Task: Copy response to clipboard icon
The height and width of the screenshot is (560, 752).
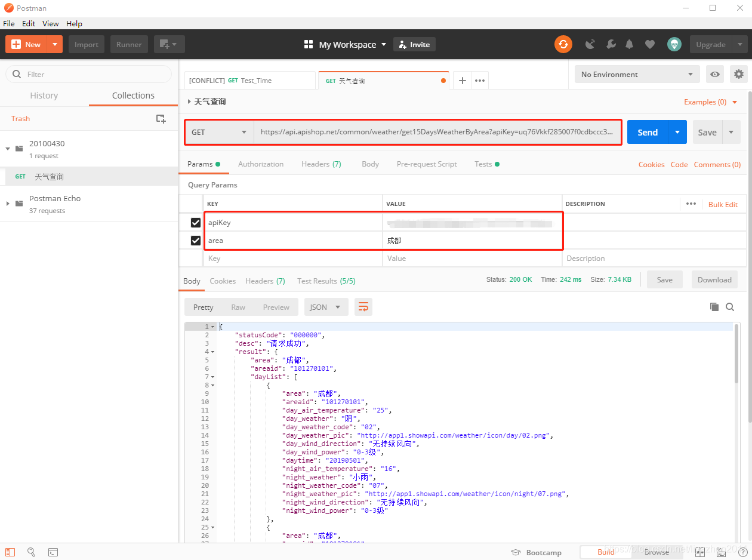Action: pyautogui.click(x=714, y=307)
